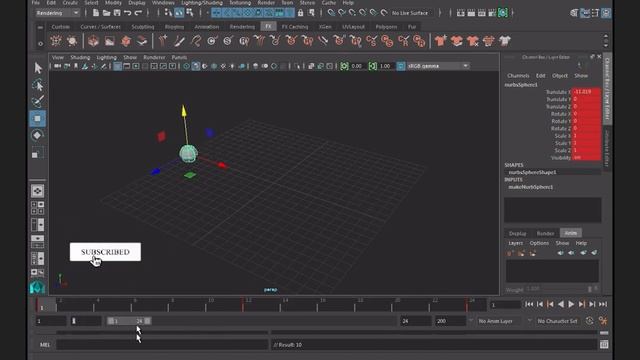The height and width of the screenshot is (360, 640).
Task: Click the Paint Hair brush shelf icon
Action: click(179, 41)
